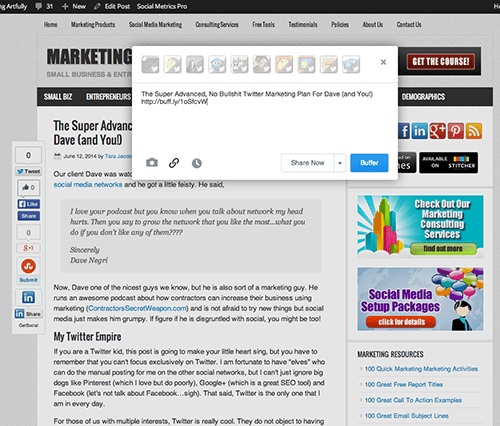Open Social Metrics Pro in the admin bar
The width and height of the screenshot is (500, 426).
click(x=162, y=6)
